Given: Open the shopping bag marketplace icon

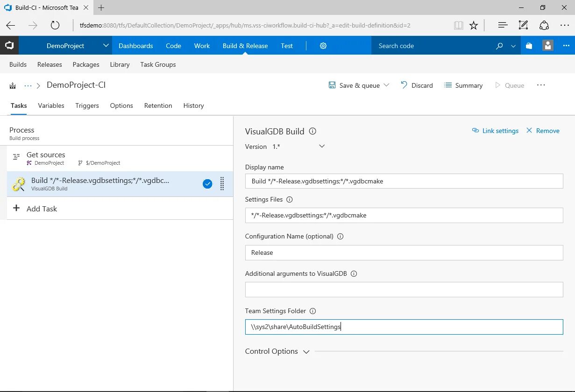Looking at the screenshot, I should click(x=529, y=46).
